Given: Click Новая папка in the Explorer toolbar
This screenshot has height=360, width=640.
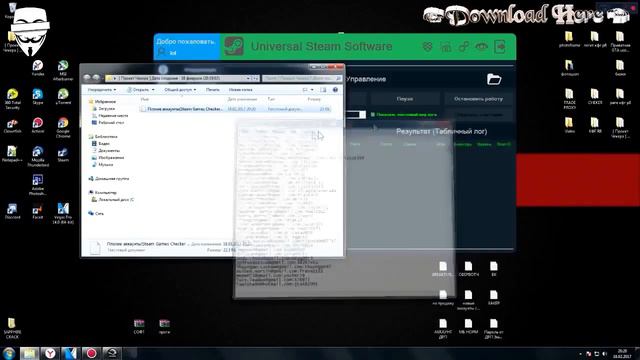Looking at the screenshot, I should click(x=240, y=89).
